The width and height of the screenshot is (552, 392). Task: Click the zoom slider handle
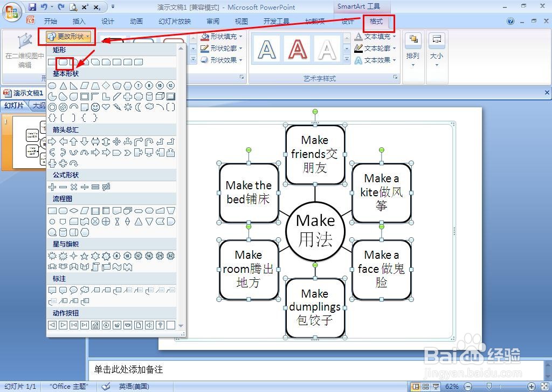point(489,387)
